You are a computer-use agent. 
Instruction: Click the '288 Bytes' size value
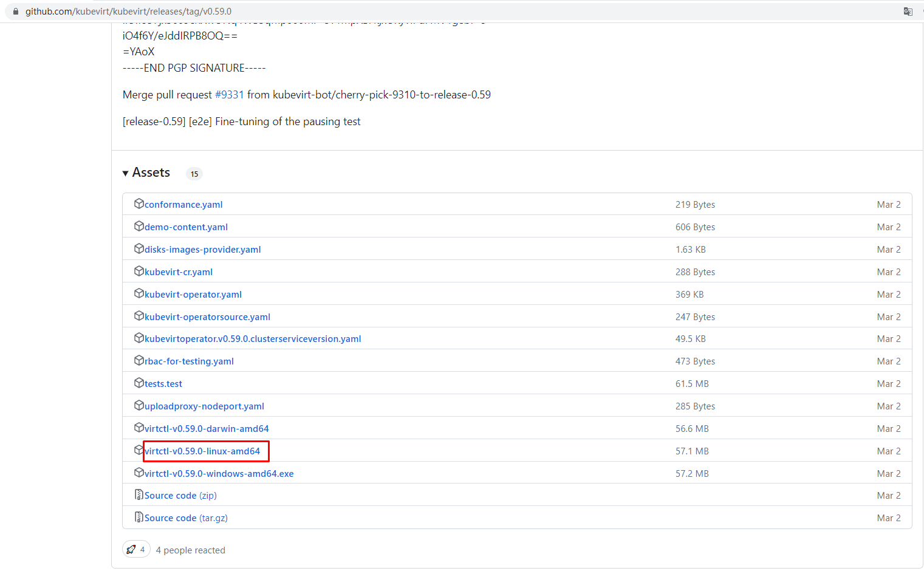(695, 272)
